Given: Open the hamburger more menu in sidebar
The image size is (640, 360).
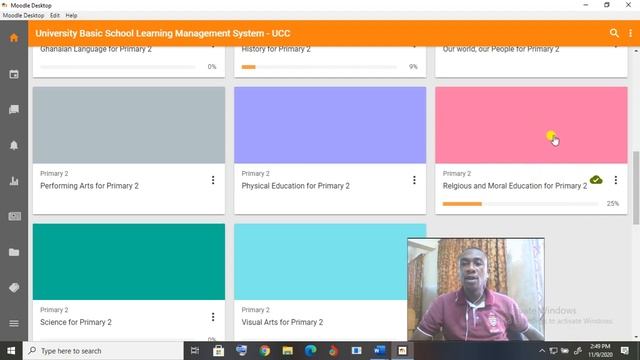Looking at the screenshot, I should [14, 323].
